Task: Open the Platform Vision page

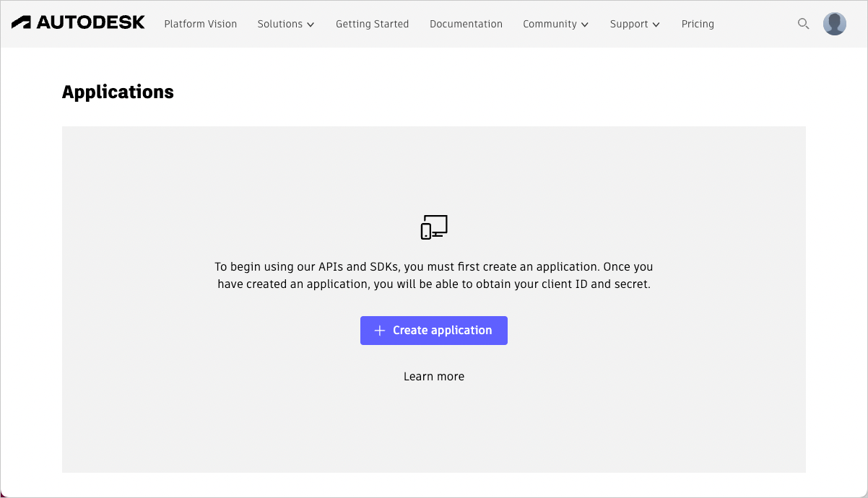Action: point(200,24)
